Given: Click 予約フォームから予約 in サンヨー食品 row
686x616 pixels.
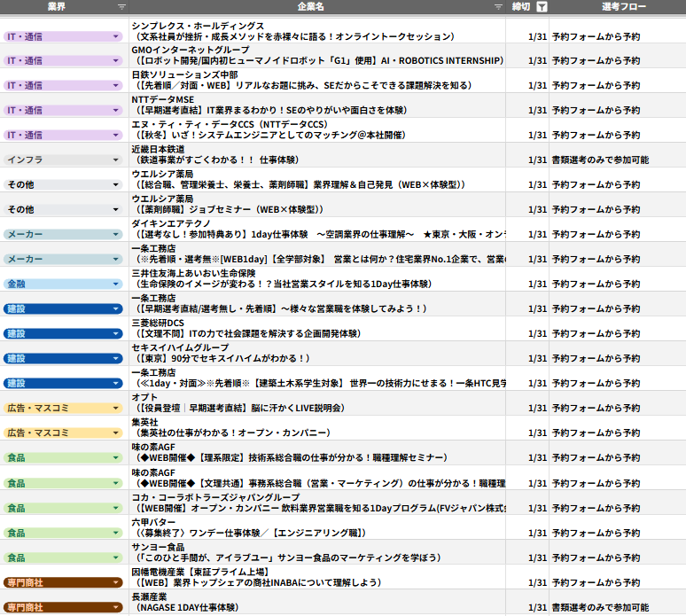Looking at the screenshot, I should point(596,558).
